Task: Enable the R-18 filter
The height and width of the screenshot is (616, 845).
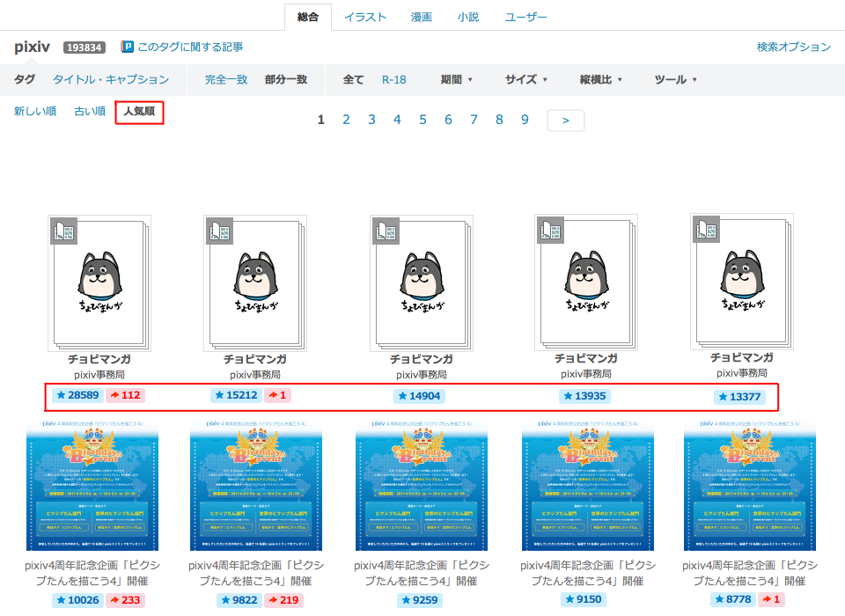Action: point(394,79)
